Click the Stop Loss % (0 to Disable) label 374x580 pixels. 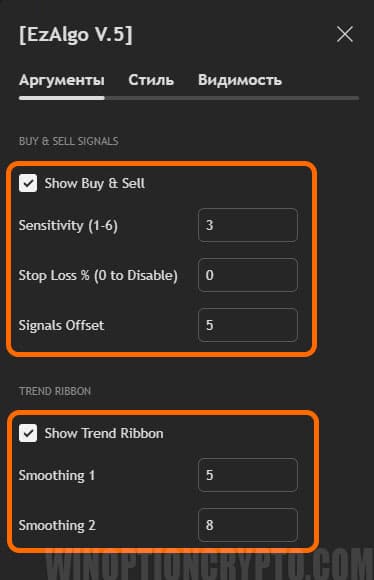[98, 275]
